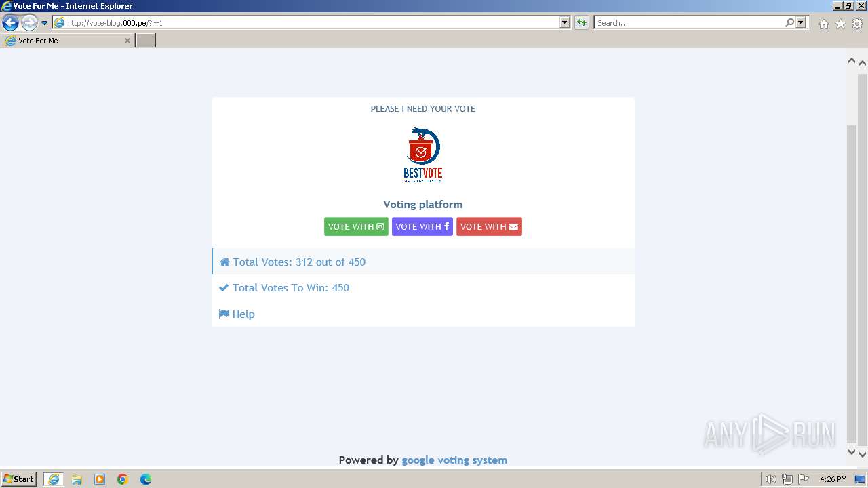Click the taskbar clock showing 4:26 PM

833,479
